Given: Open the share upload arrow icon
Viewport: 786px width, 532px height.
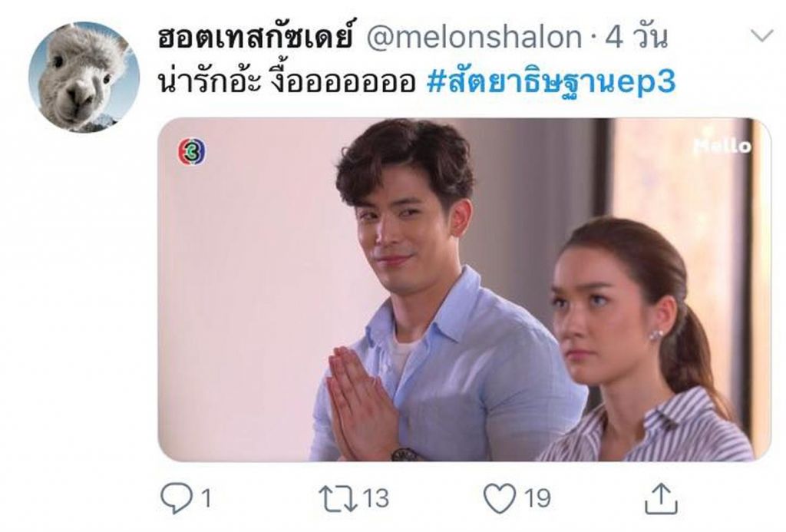Looking at the screenshot, I should tap(661, 498).
